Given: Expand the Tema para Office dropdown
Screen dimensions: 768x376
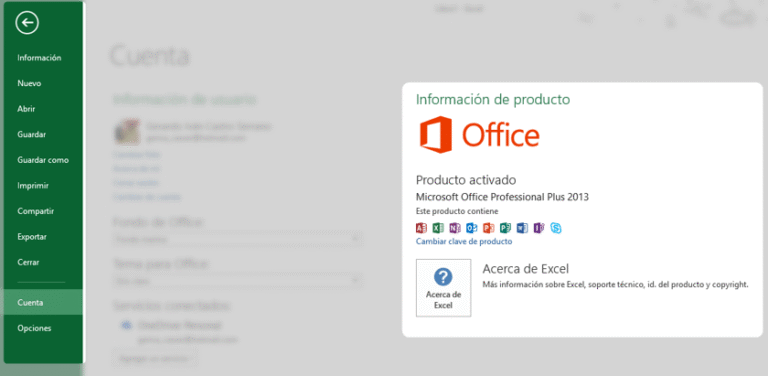Looking at the screenshot, I should point(238,281).
